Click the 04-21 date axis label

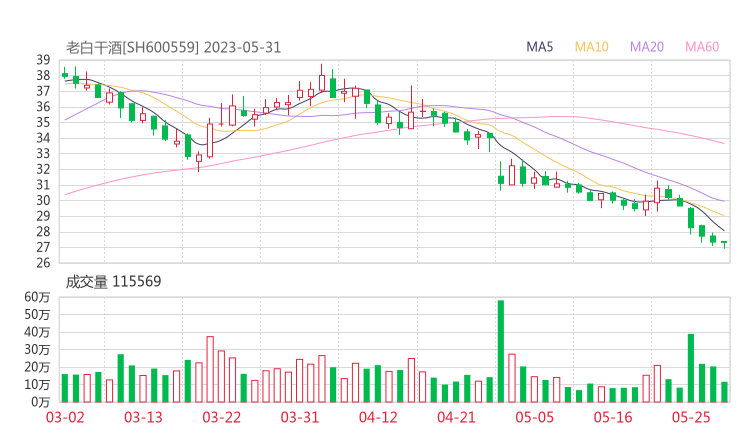pyautogui.click(x=456, y=417)
